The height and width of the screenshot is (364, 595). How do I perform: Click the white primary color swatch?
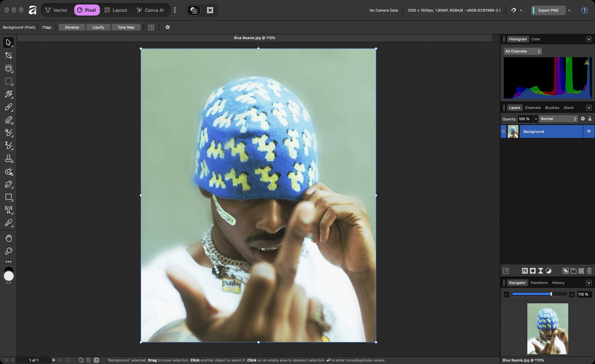coord(9,276)
